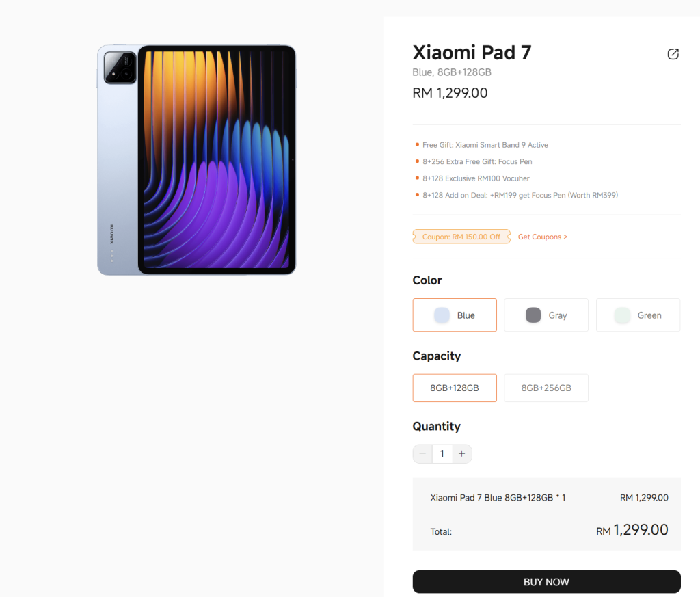Image resolution: width=700 pixels, height=597 pixels.
Task: Click the RM100 Voucher promo line
Action: [476, 178]
